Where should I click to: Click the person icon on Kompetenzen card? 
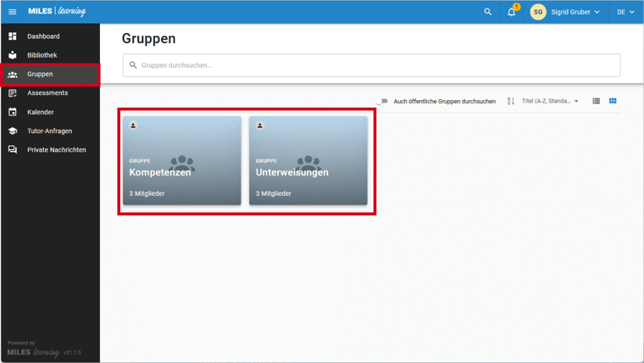click(x=133, y=126)
